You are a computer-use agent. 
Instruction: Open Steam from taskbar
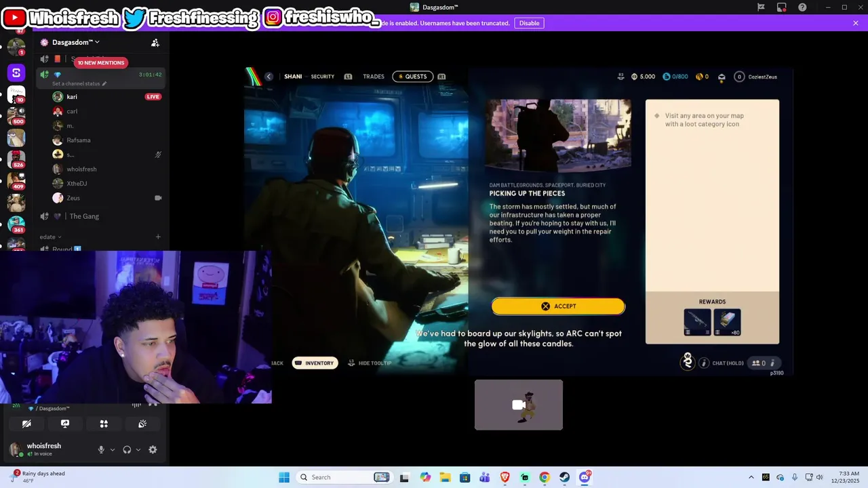pos(564,477)
